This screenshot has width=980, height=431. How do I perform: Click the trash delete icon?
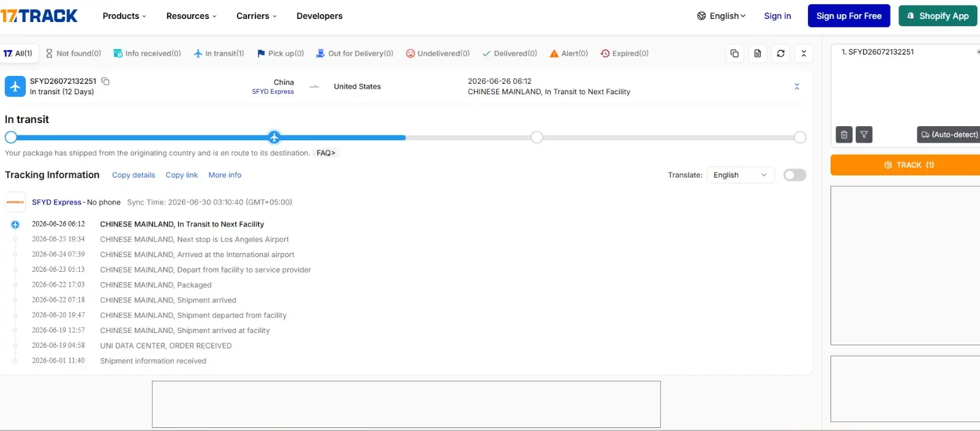click(844, 135)
